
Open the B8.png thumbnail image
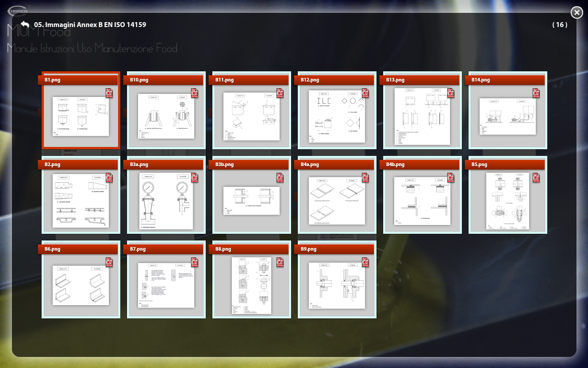tap(251, 286)
